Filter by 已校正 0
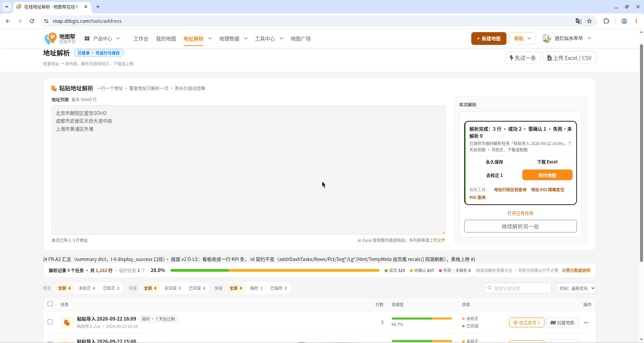The image size is (644, 343). click(111, 288)
